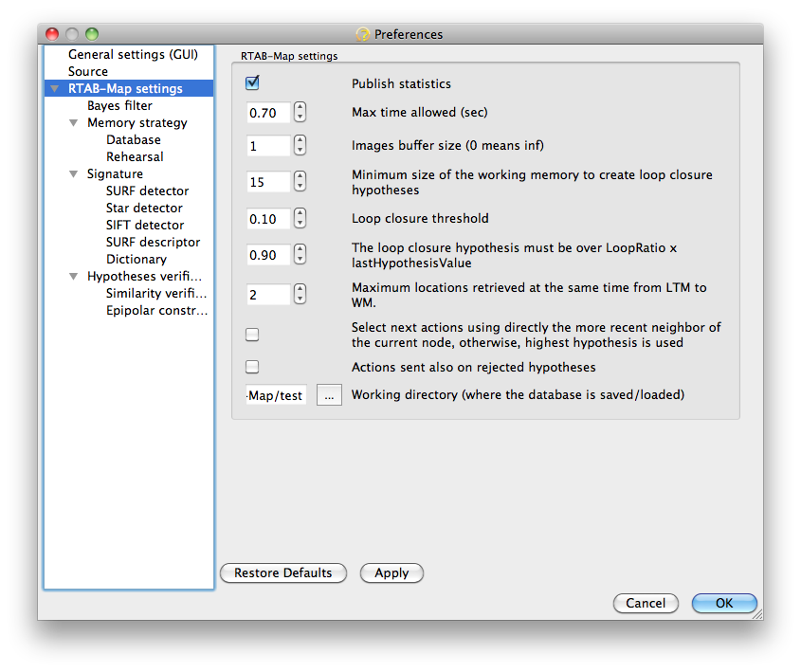Apply the current preferences
801x672 pixels.
[x=391, y=572]
